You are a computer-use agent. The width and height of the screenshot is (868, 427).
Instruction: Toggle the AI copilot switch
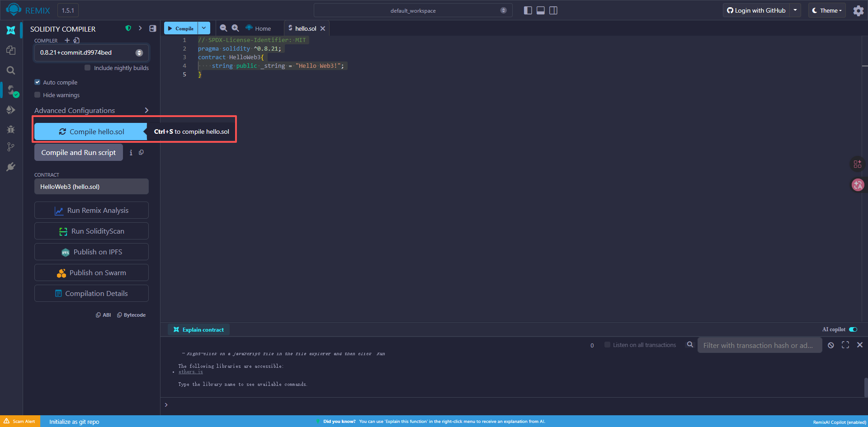click(853, 329)
